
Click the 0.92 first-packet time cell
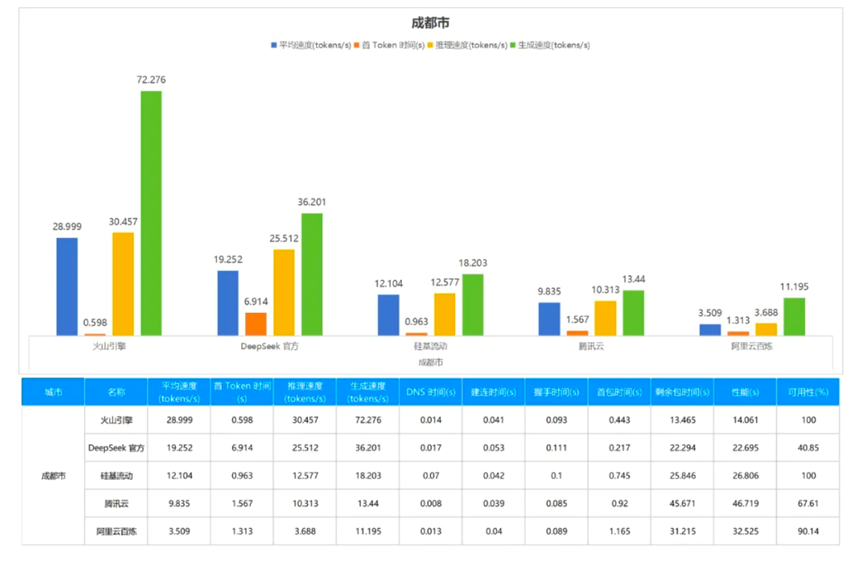620,504
